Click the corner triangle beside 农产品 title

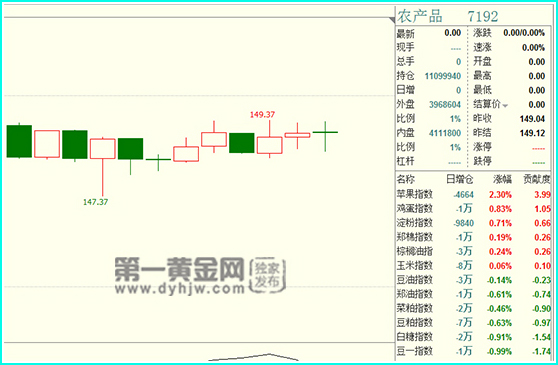coord(392,20)
